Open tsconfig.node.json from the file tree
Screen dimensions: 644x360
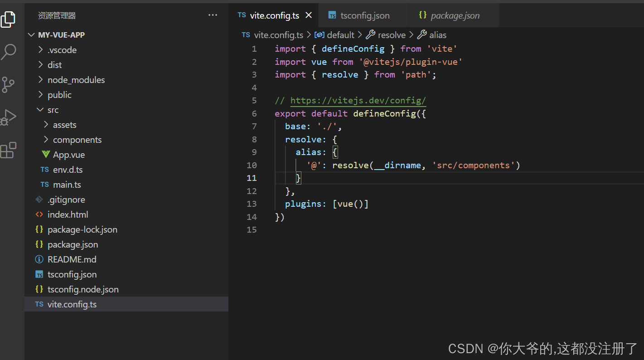tap(83, 289)
